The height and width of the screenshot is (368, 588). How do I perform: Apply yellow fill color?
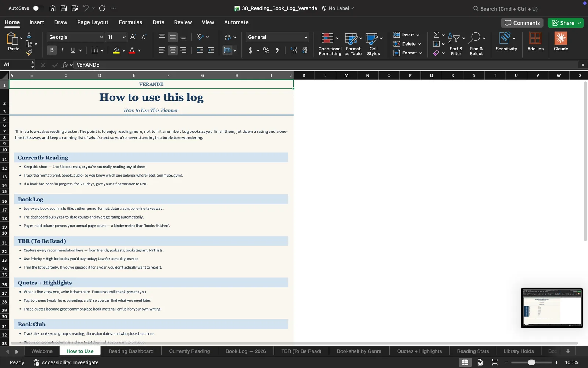coord(116,50)
